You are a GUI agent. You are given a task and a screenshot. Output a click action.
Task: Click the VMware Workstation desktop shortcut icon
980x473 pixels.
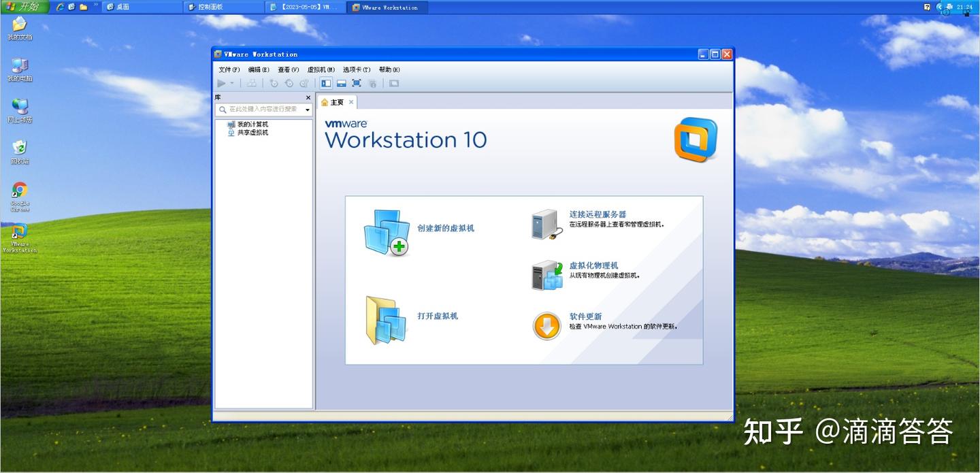(19, 233)
